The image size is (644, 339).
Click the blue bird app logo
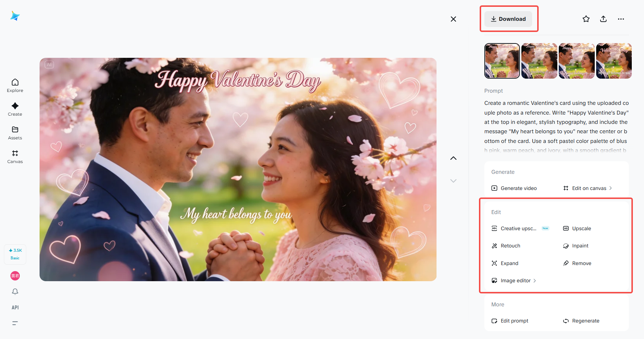tap(15, 16)
